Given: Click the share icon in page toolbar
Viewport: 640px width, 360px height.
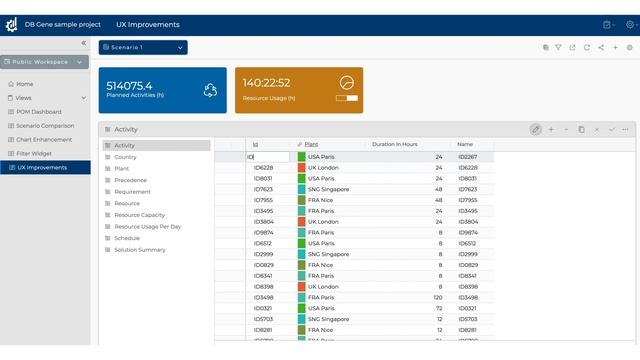Looking at the screenshot, I should click(x=601, y=47).
